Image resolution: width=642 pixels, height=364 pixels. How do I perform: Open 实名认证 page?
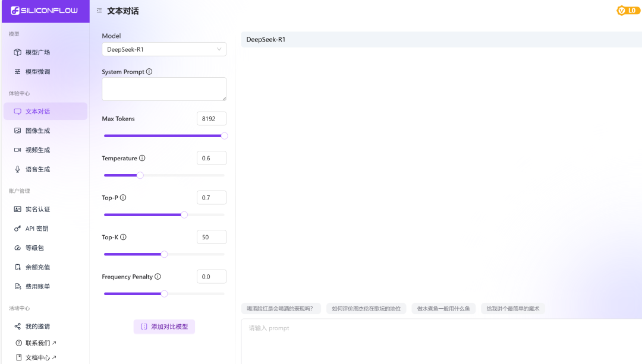coord(45,209)
